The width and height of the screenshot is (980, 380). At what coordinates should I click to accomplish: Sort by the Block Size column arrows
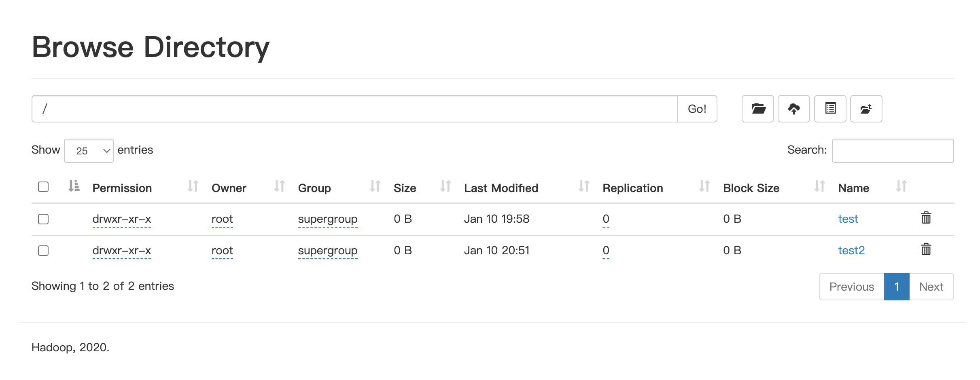(819, 186)
